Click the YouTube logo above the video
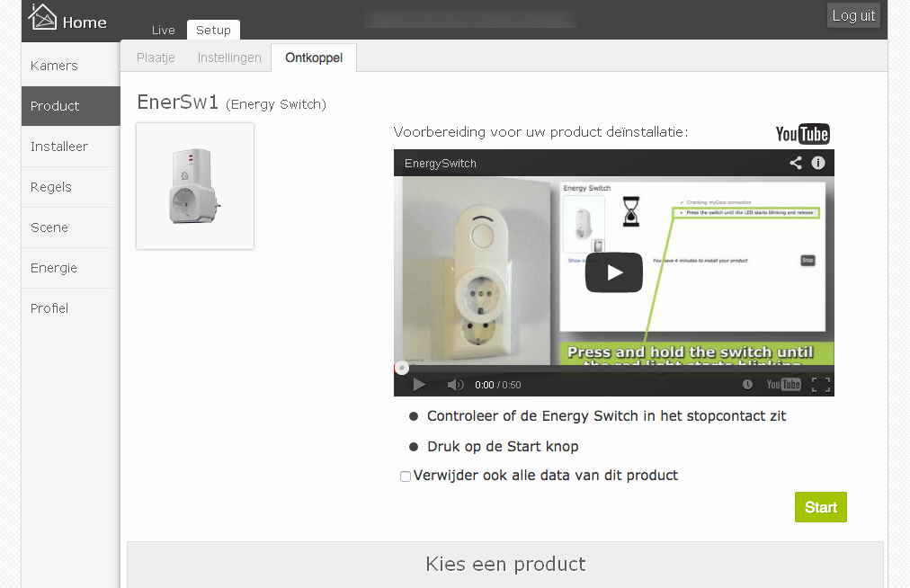 pyautogui.click(x=803, y=134)
